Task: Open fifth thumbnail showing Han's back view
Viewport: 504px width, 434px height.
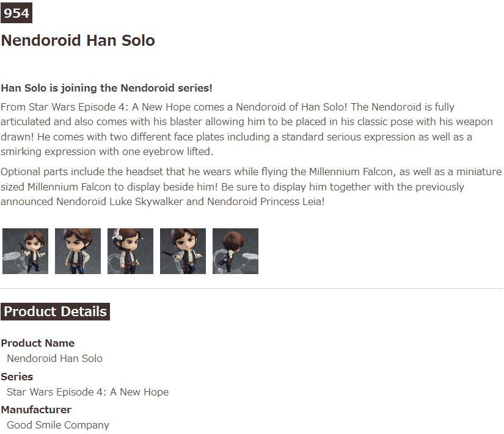Action: tap(235, 251)
